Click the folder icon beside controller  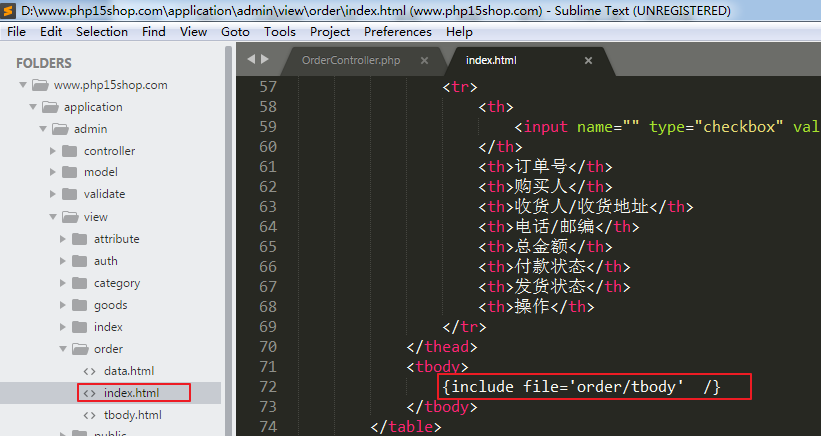[69, 151]
